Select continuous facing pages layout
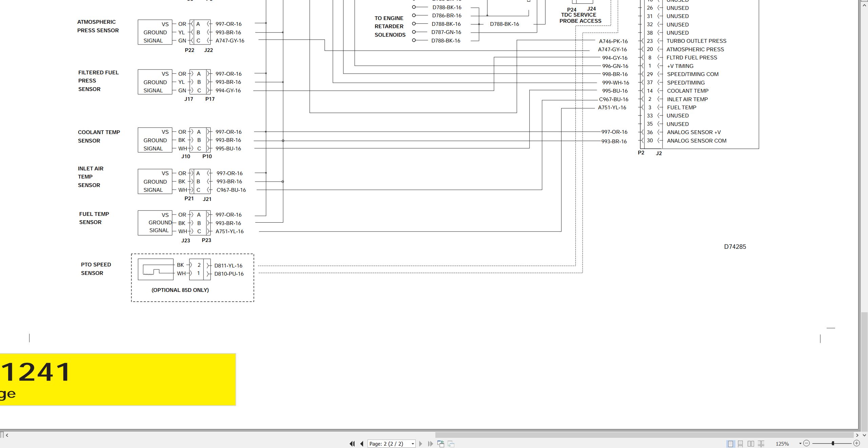The height and width of the screenshot is (448, 868). (x=761, y=444)
